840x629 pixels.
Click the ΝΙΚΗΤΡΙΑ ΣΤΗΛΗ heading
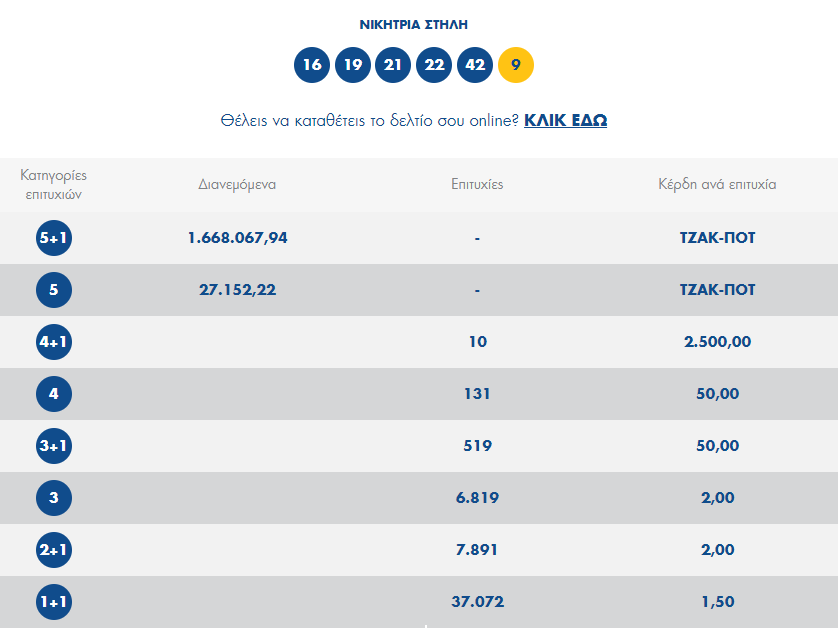413,24
